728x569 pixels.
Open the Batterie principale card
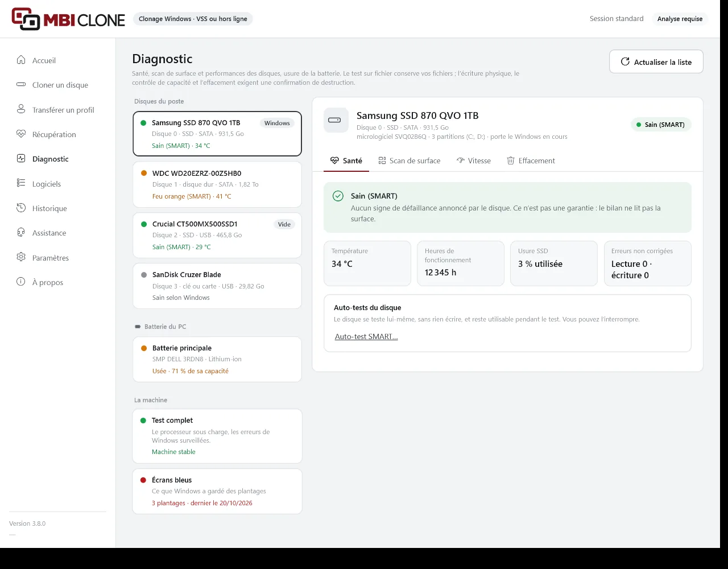217,359
